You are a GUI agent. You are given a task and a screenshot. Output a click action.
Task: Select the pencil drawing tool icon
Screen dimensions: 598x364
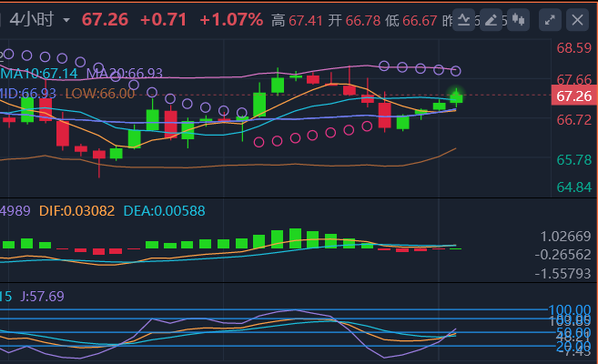tap(492, 19)
